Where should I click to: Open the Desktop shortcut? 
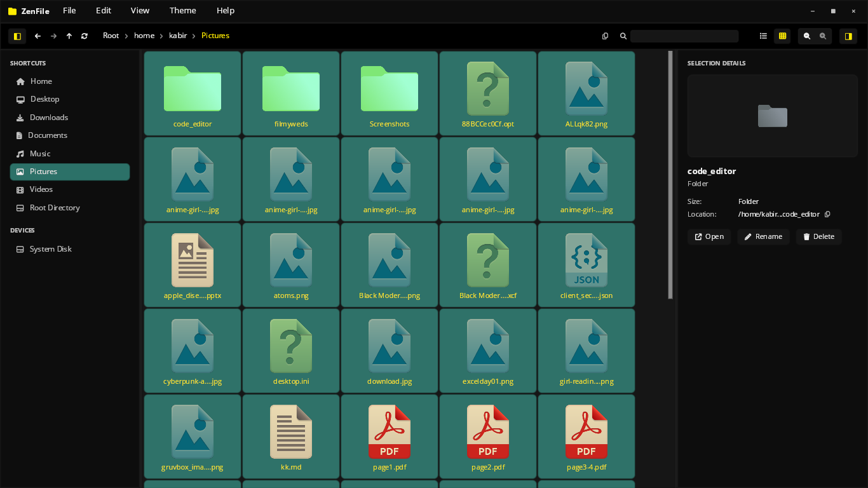(x=70, y=99)
